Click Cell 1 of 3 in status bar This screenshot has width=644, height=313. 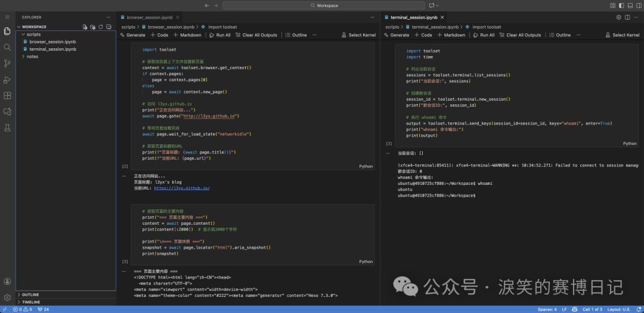click(x=592, y=309)
